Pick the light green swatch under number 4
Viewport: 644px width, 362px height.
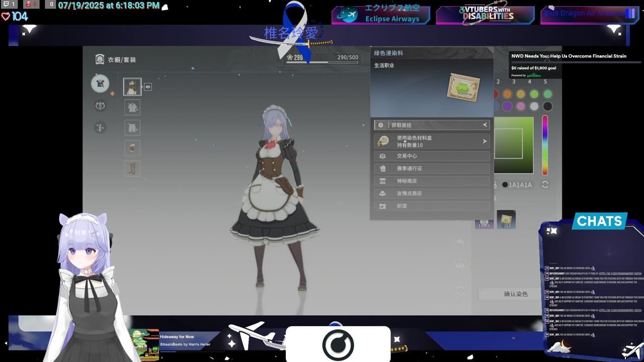pos(534,94)
